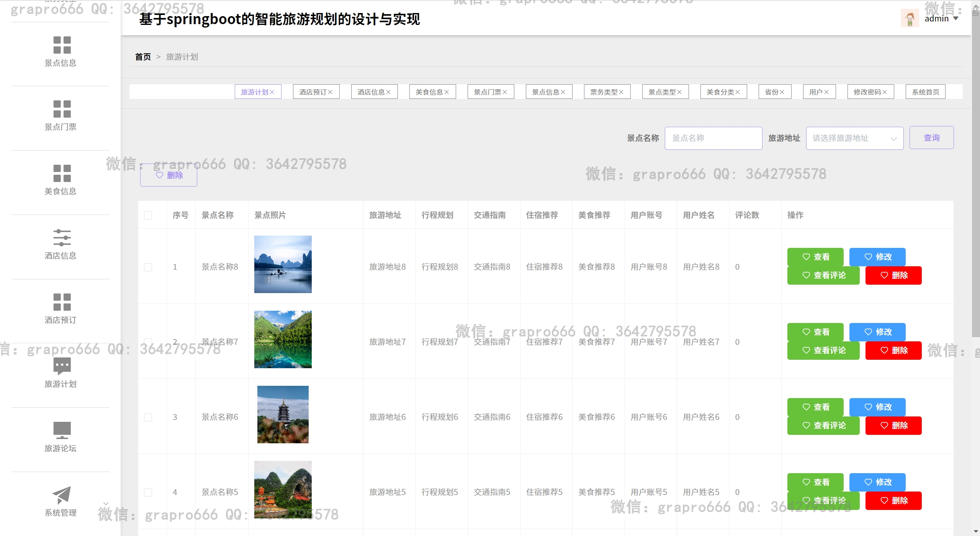This screenshot has height=536, width=980.
Task: Click 查看评论 for 景点名称8 row
Action: [x=823, y=275]
